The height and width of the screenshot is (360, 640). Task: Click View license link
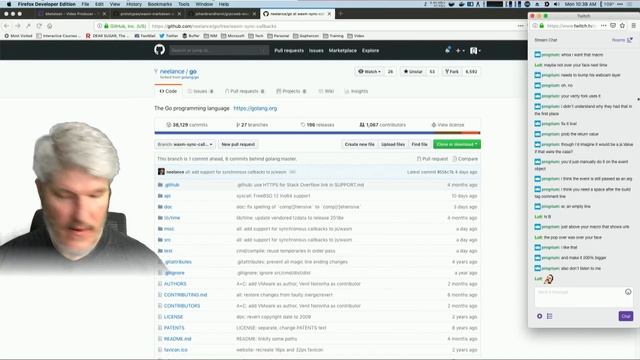pos(448,125)
